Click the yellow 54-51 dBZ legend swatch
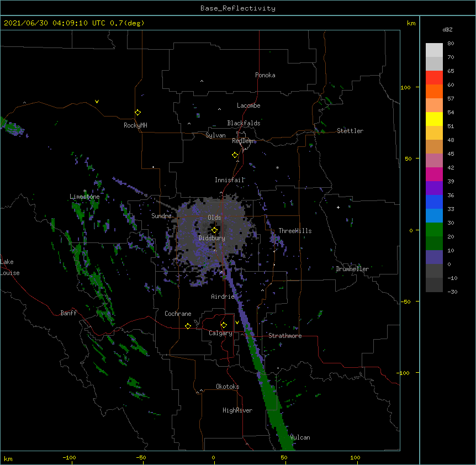The image size is (476, 465). pos(434,119)
